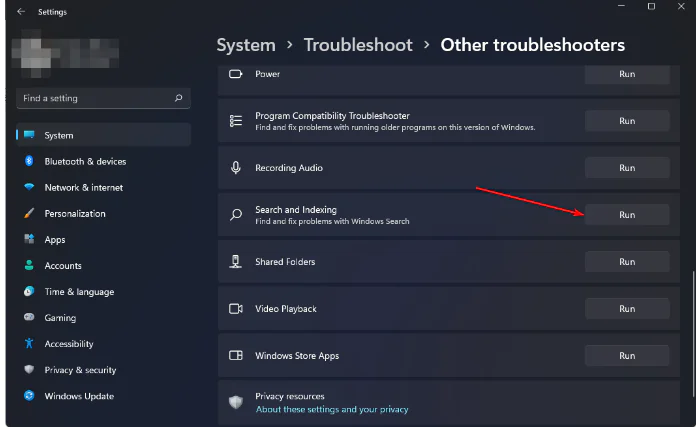
Task: Click the Accounts person icon
Action: [29, 265]
